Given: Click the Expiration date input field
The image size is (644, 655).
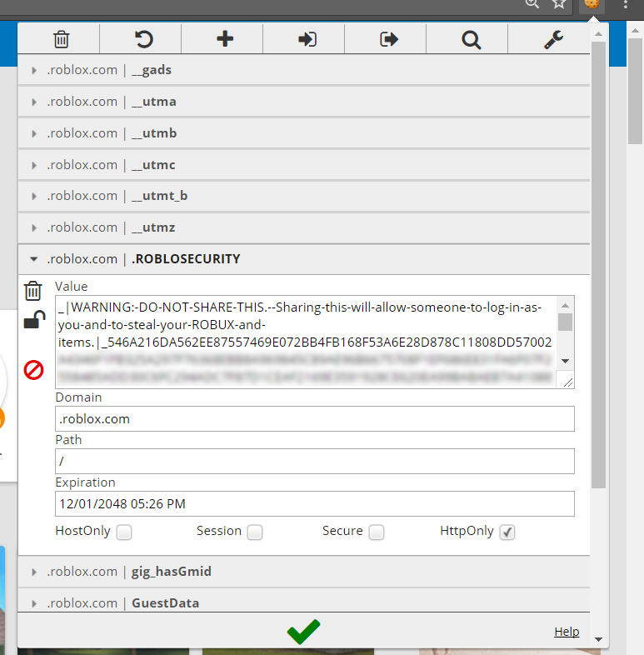Looking at the screenshot, I should tap(314, 504).
